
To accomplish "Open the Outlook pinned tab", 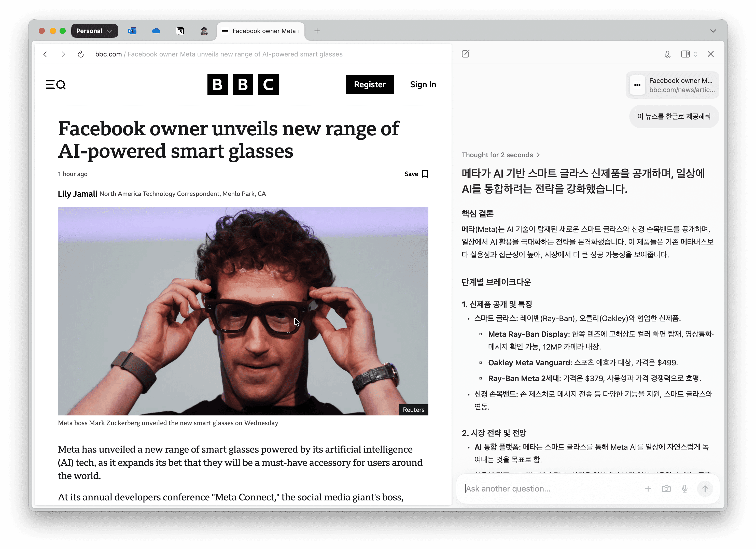I will point(132,31).
